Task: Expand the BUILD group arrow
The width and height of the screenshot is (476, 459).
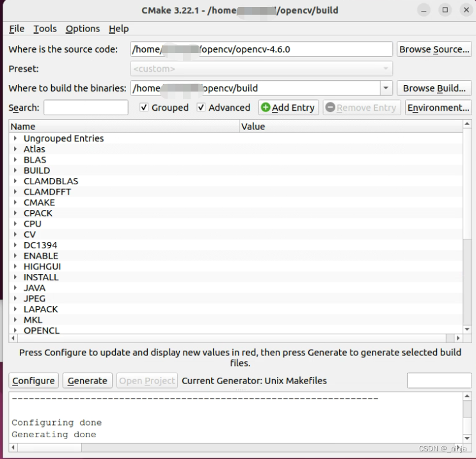Action: (x=15, y=170)
